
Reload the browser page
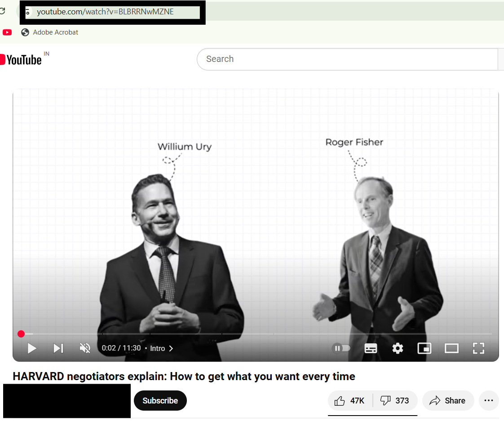tap(3, 11)
